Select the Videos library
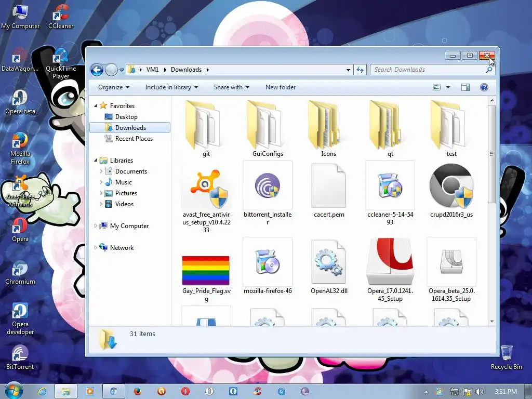This screenshot has height=399, width=532. point(119,204)
